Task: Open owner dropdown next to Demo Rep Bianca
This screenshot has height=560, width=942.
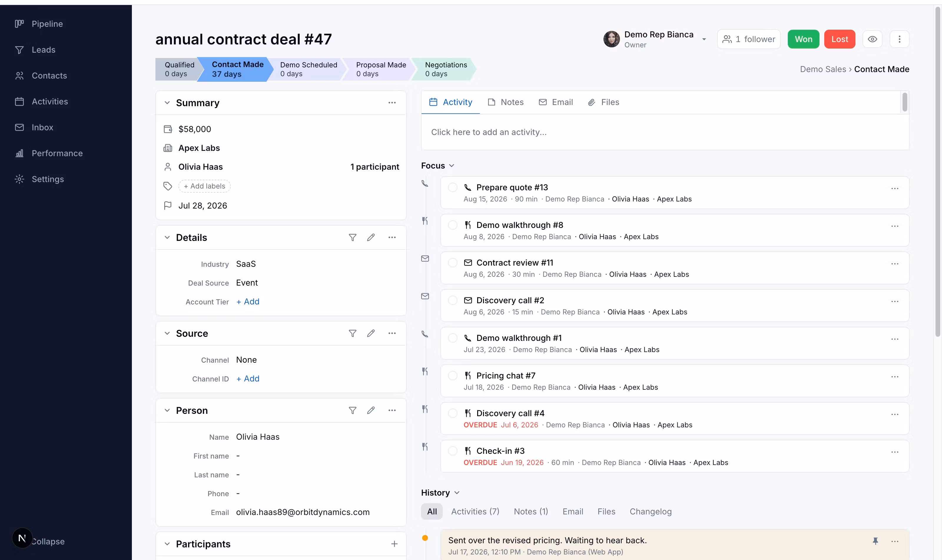Action: pyautogui.click(x=704, y=39)
